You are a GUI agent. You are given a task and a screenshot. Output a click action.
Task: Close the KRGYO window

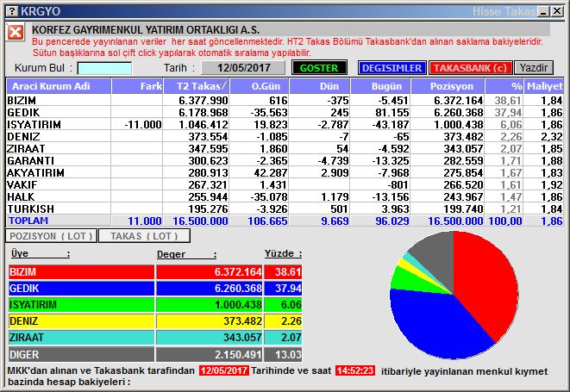point(556,11)
